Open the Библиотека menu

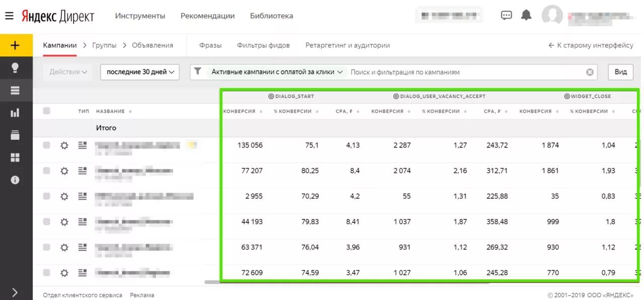coord(271,16)
